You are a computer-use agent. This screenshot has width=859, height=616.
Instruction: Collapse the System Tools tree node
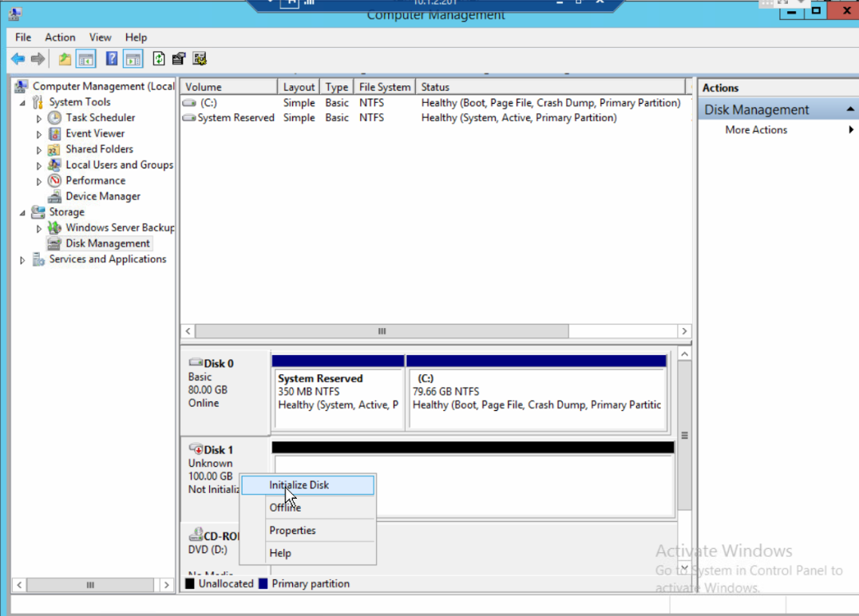pyautogui.click(x=22, y=103)
